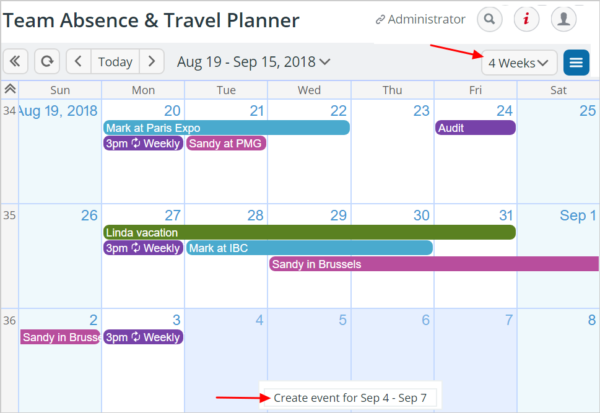Expand the Aug 19 - Sep 15 date picker
Screen dimensions: 600x413
[x=253, y=62]
